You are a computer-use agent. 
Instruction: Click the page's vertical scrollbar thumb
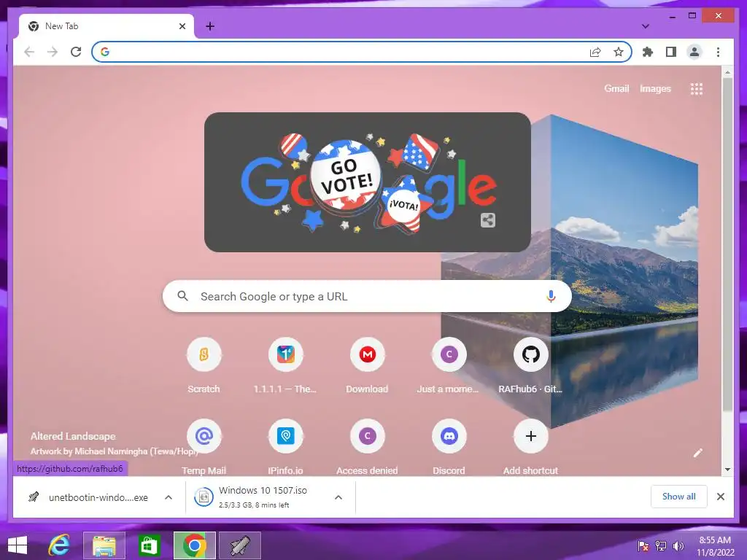click(x=727, y=243)
